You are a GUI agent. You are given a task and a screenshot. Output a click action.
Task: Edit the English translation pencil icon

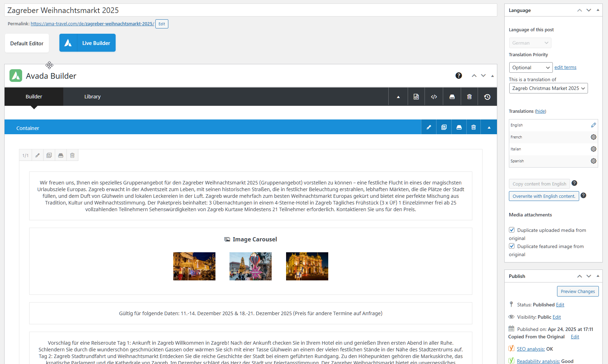pos(593,125)
